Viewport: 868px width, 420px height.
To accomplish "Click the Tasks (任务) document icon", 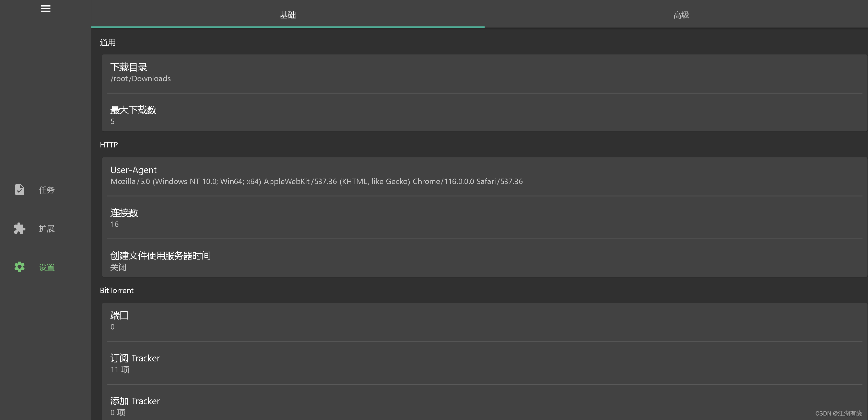I will click(x=20, y=190).
